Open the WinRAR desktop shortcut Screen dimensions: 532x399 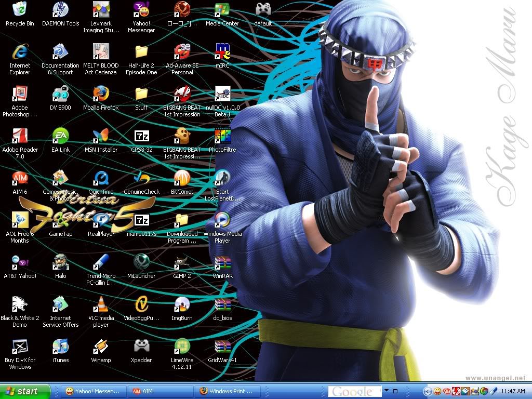point(222,262)
